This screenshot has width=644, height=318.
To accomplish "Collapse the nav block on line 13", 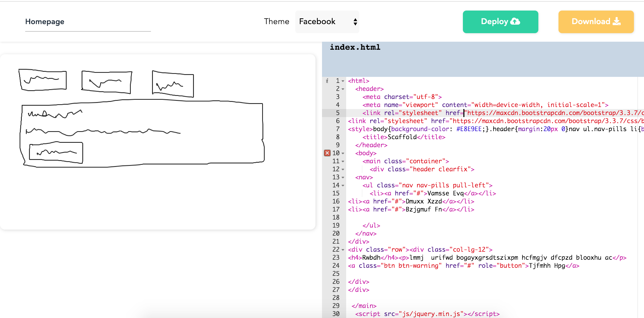I will pyautogui.click(x=343, y=177).
